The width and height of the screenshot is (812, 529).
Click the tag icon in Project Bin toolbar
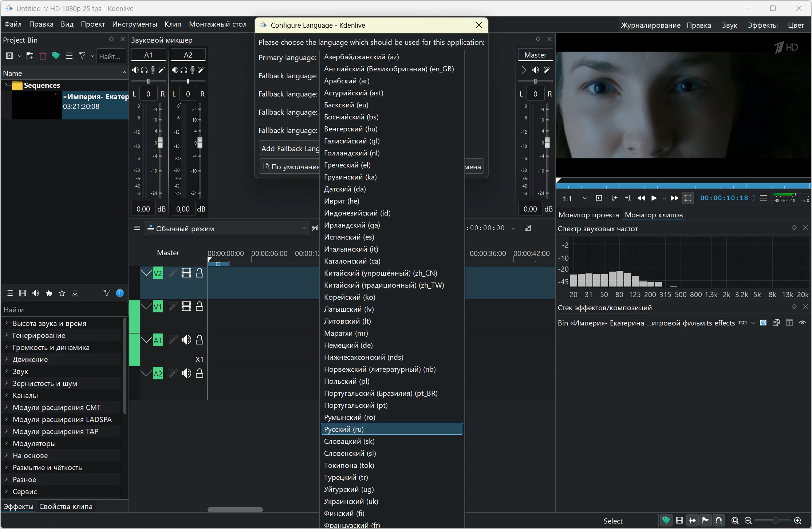[x=56, y=56]
